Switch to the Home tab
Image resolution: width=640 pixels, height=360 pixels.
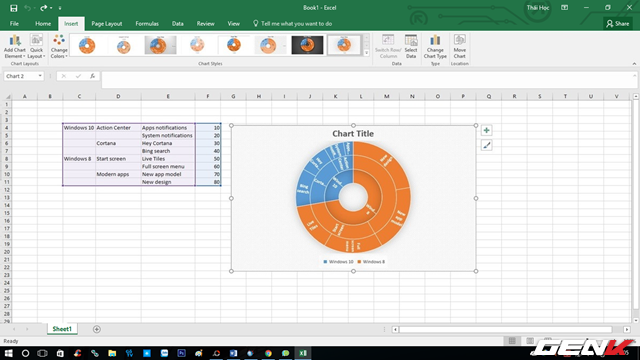(43, 24)
